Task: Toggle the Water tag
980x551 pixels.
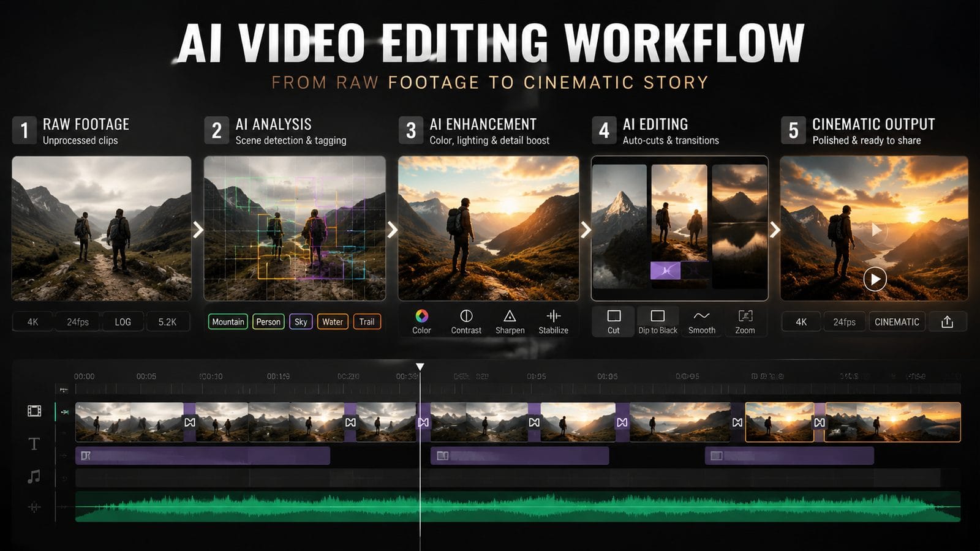Action: [333, 321]
